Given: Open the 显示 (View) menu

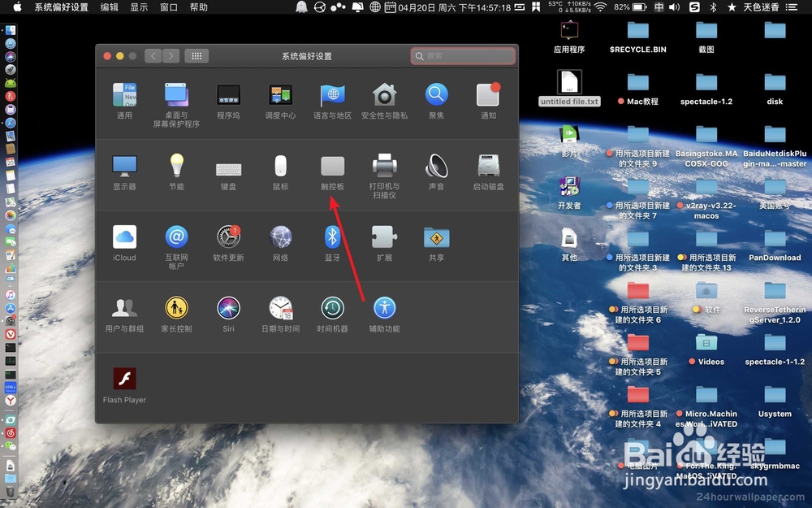Looking at the screenshot, I should coord(139,7).
